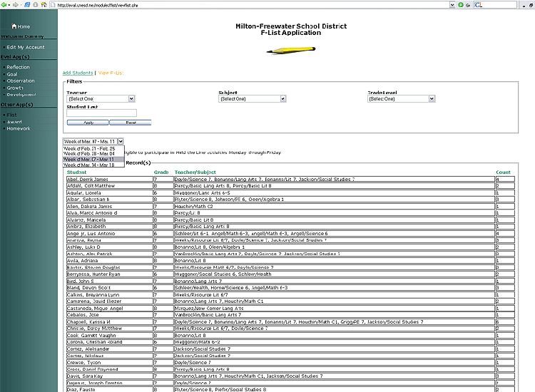The height and width of the screenshot is (392, 535).
Task: Click the Apply filter button
Action: click(x=88, y=123)
